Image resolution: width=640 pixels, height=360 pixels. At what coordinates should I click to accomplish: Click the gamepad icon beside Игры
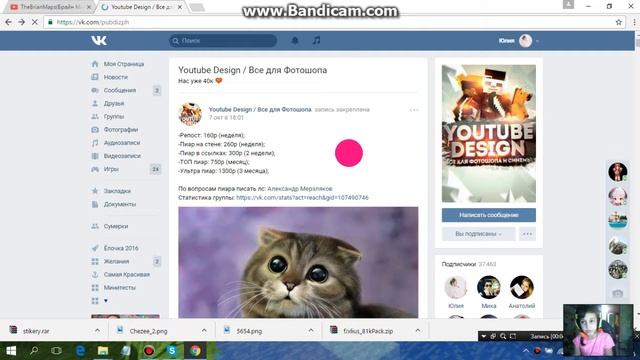pos(95,169)
